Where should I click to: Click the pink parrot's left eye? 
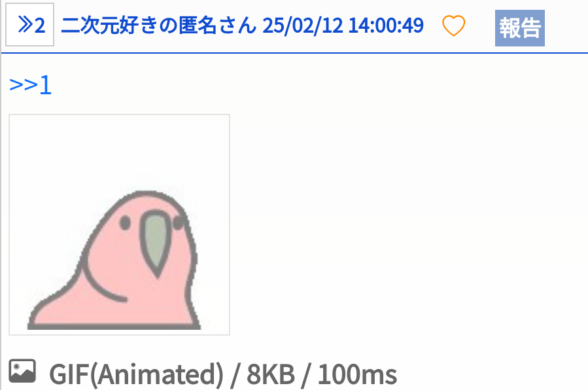click(125, 223)
